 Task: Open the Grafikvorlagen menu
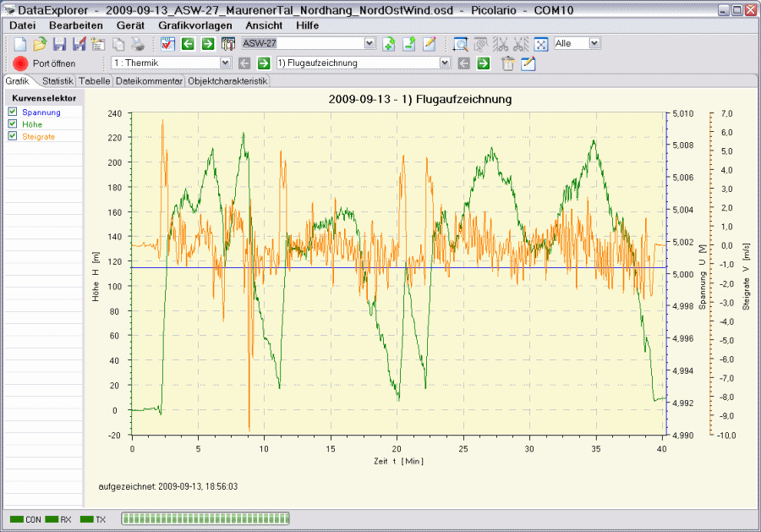pos(197,25)
